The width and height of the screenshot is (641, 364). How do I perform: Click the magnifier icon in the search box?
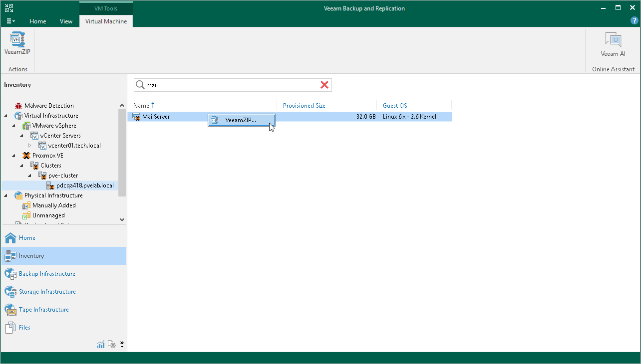click(140, 85)
